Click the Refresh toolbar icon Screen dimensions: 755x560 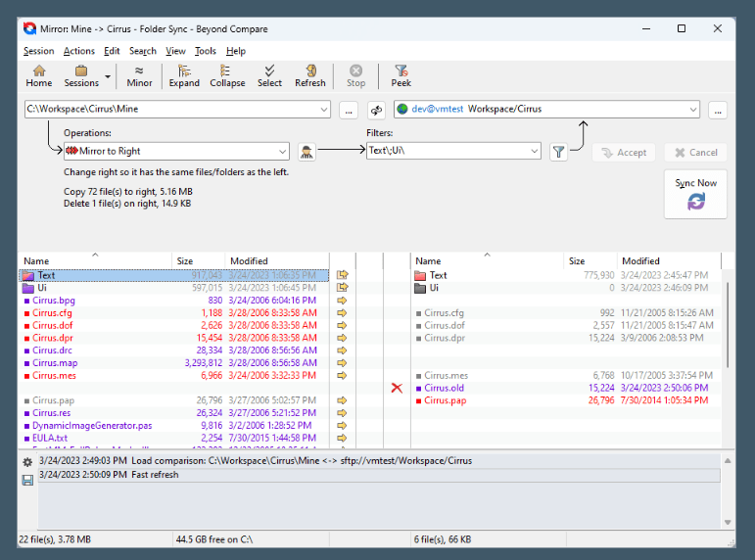click(310, 76)
